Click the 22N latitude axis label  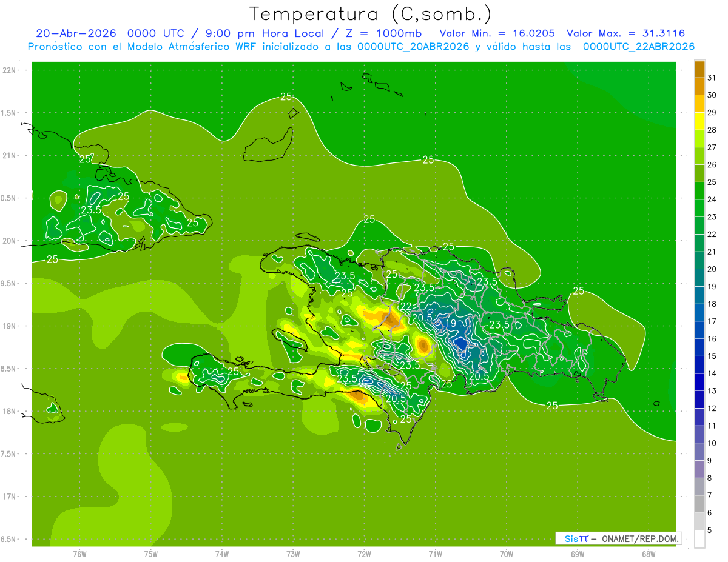(10, 70)
